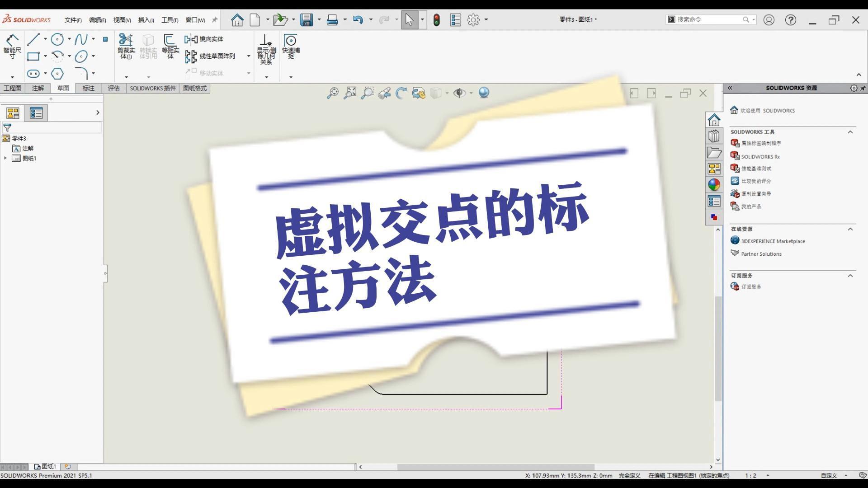Pin the SOLIDWORKS Resources task pane
The height and width of the screenshot is (488, 868).
tap(863, 88)
